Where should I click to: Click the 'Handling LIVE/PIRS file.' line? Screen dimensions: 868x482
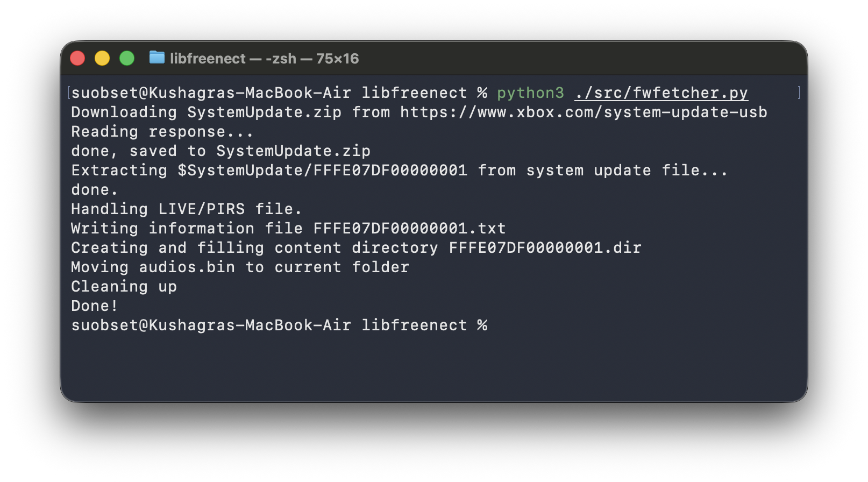186,209
